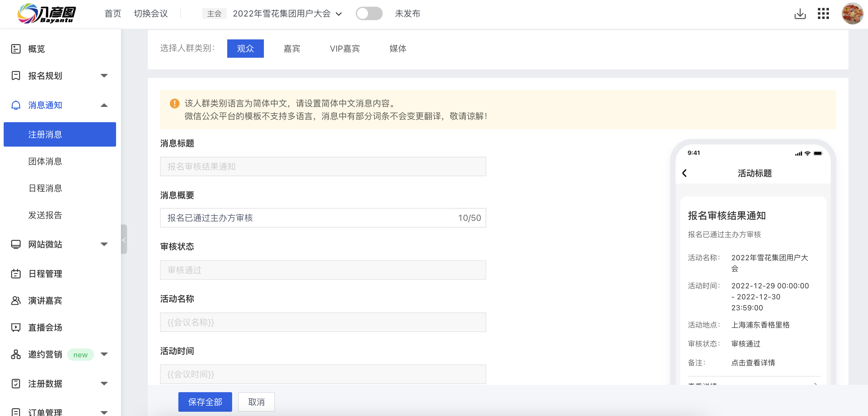Click the 10/50 character counter
Screen dimensions: 868x416
[x=469, y=218]
